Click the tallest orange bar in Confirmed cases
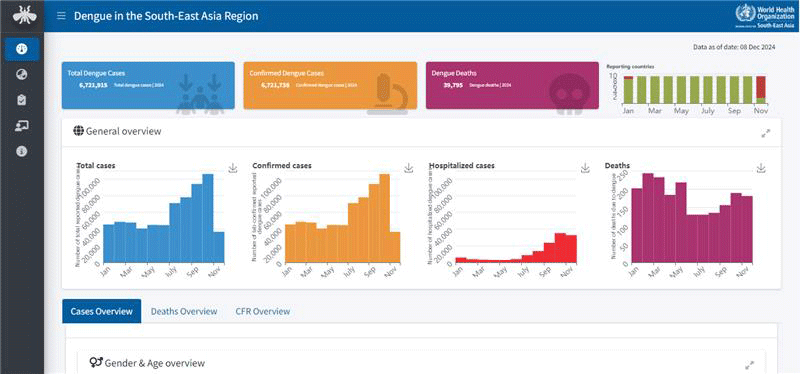Screen dimensions: 800x374 (384, 218)
